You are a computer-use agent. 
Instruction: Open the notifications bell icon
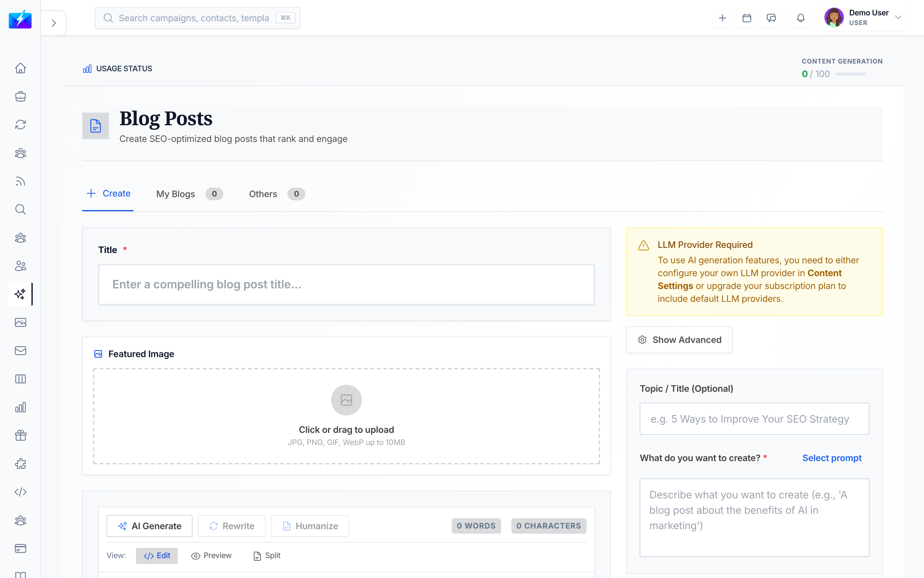coord(801,18)
